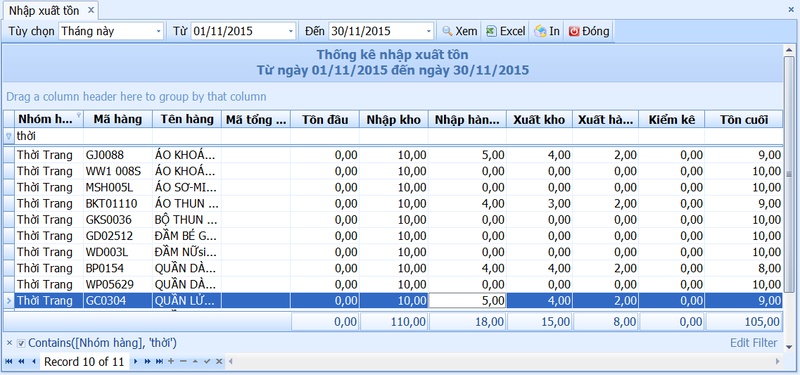Image resolution: width=800 pixels, height=375 pixels.
Task: Sort by Tồn cuối column header
Action: pos(743,119)
